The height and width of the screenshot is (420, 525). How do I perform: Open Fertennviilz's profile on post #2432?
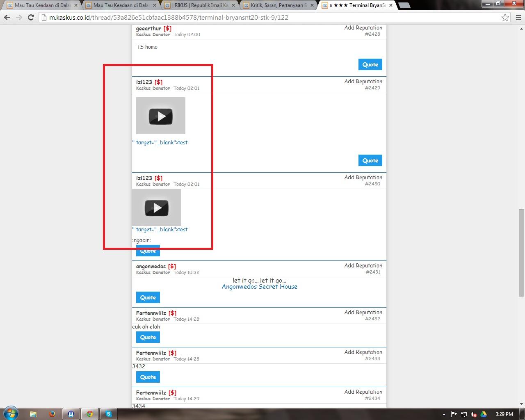tap(151, 313)
